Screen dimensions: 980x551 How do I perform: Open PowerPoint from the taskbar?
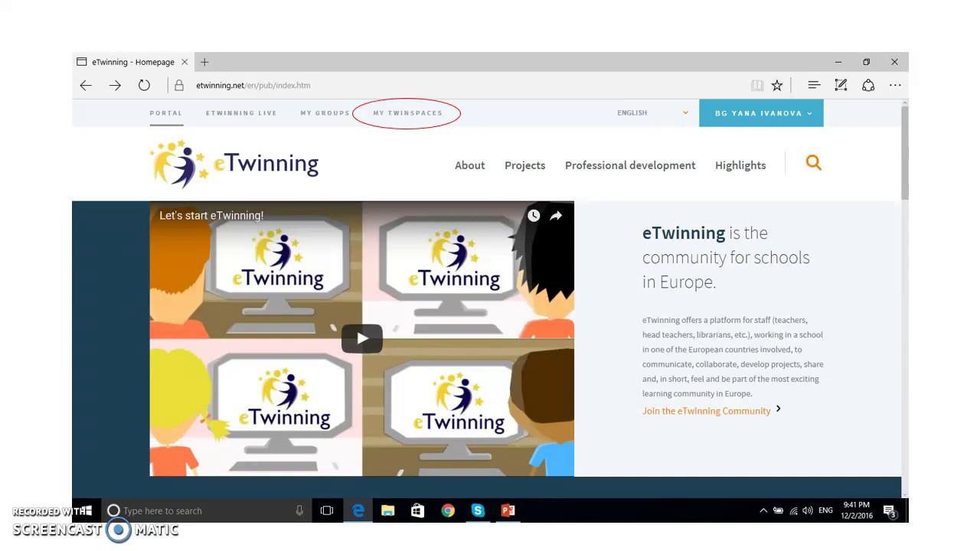(508, 510)
